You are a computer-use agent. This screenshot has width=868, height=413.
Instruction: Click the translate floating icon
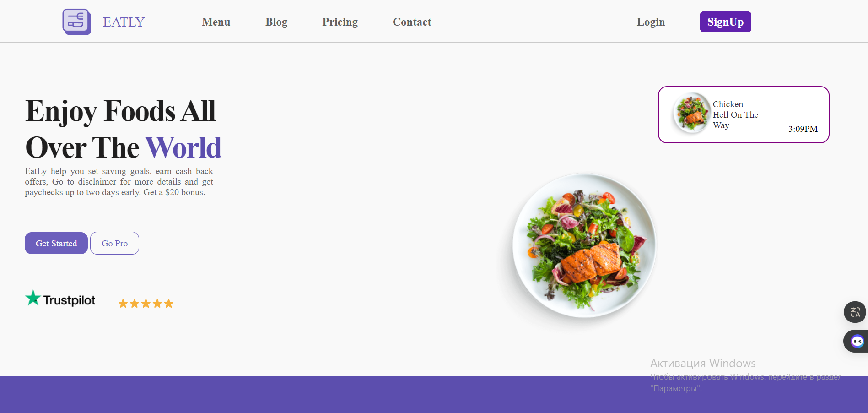(855, 312)
